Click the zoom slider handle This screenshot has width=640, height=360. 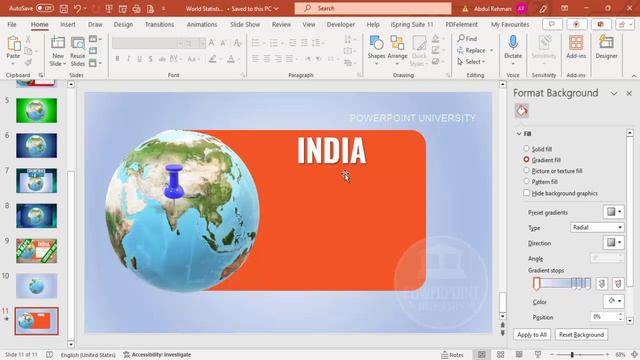(572, 355)
